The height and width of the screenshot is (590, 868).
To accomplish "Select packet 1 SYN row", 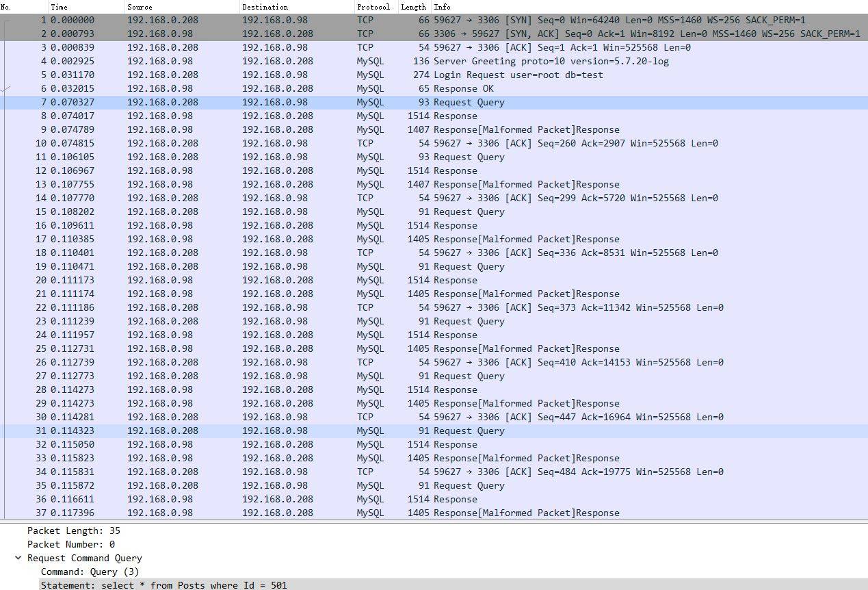I will click(434, 20).
